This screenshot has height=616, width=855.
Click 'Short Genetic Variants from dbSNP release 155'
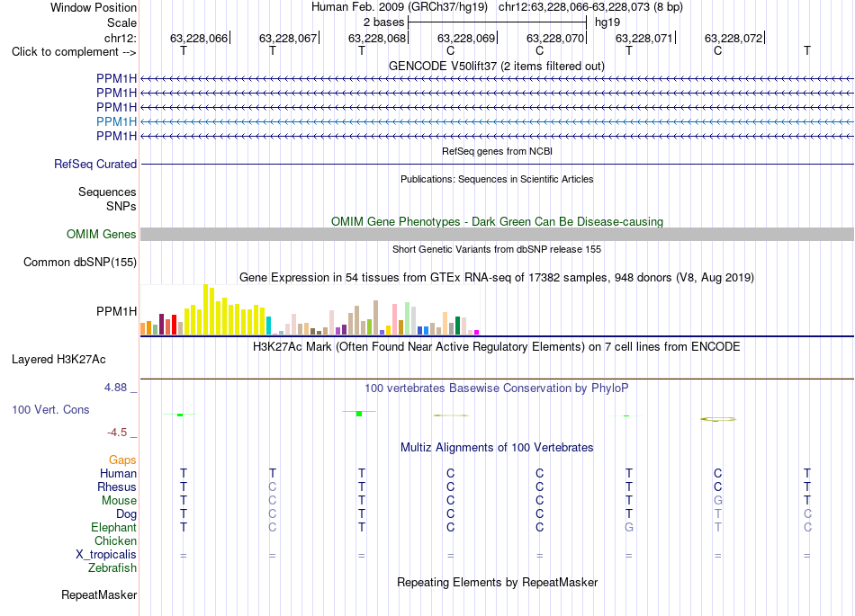(497, 249)
